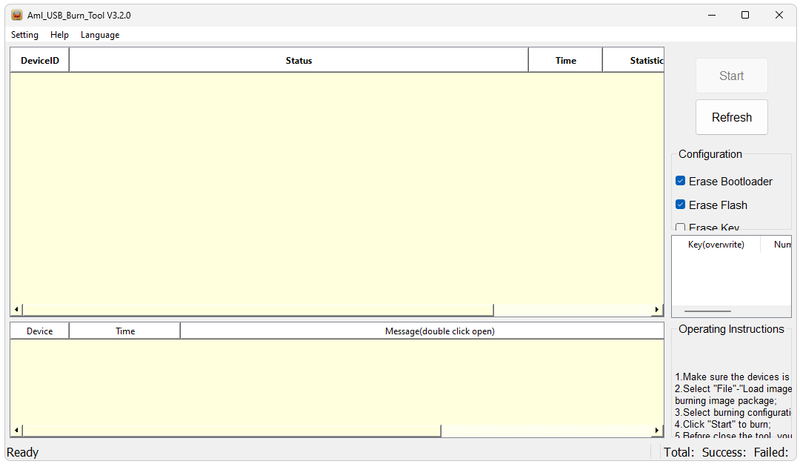Click the Failed: counter in status bar
The image size is (800, 464).
pos(771,452)
